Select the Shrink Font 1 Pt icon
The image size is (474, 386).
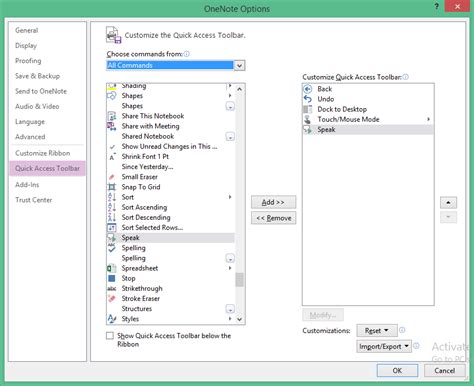112,157
